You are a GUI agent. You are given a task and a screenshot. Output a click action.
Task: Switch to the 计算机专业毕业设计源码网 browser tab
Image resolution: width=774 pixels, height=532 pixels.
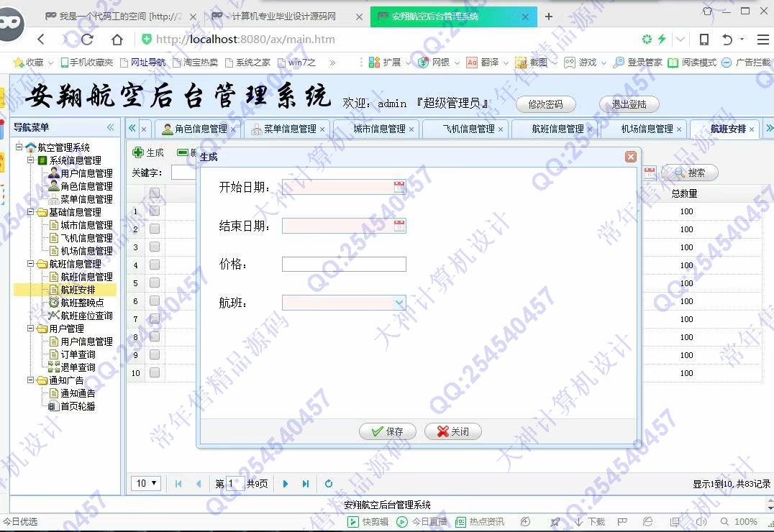284,17
